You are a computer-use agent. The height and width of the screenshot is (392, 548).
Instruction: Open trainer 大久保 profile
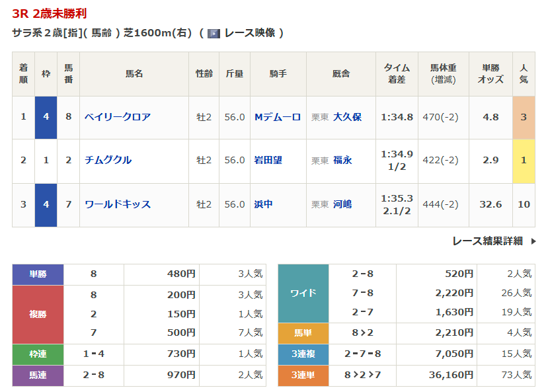tap(347, 117)
